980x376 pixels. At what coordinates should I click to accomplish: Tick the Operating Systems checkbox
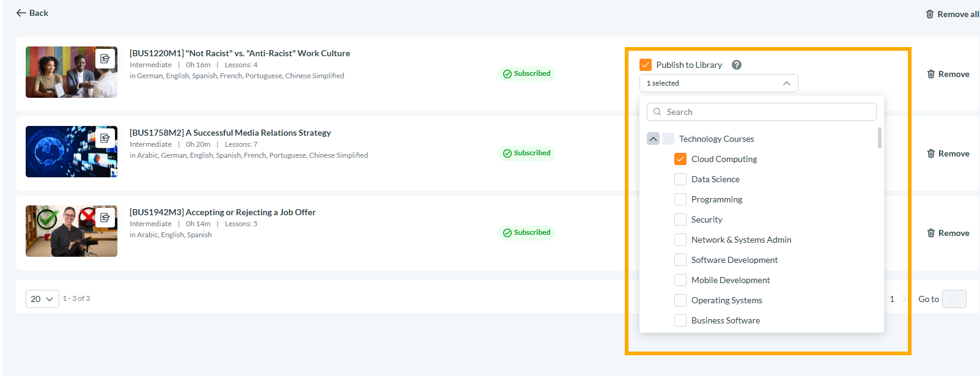(x=680, y=300)
